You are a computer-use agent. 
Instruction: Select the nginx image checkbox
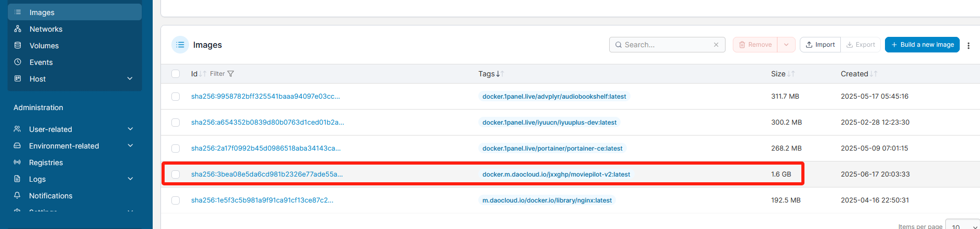[x=176, y=200]
